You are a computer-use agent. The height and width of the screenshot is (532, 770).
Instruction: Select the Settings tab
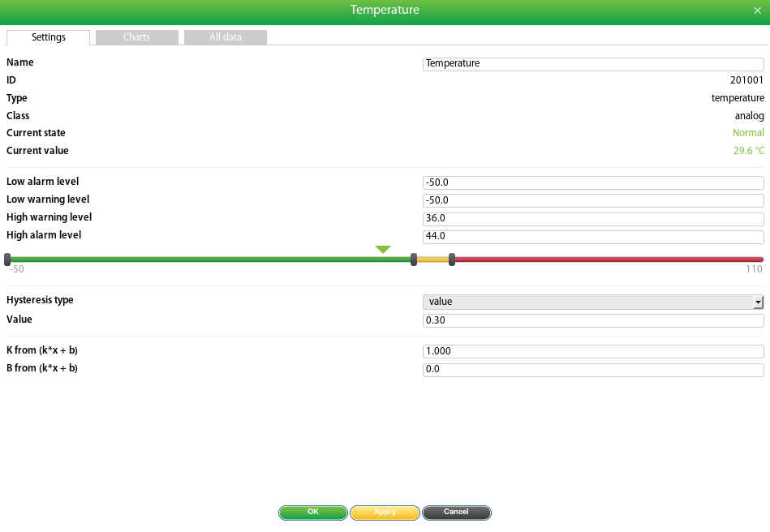coord(48,37)
